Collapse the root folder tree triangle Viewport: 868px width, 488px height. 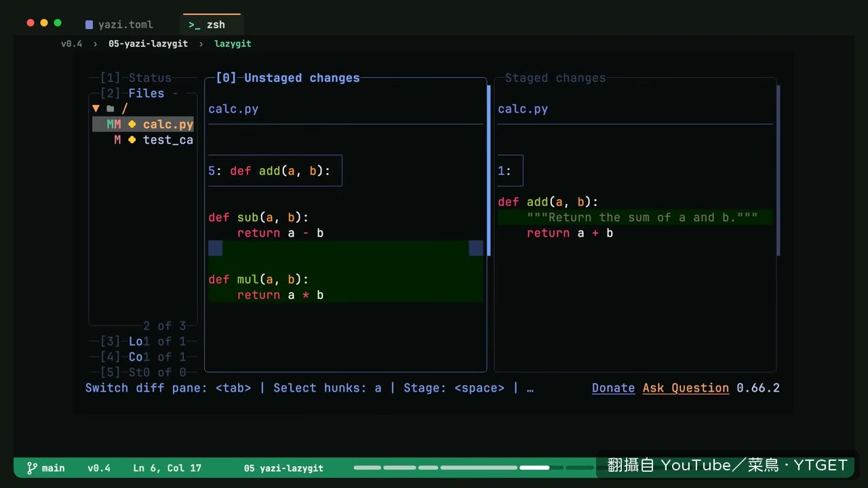tap(96, 108)
